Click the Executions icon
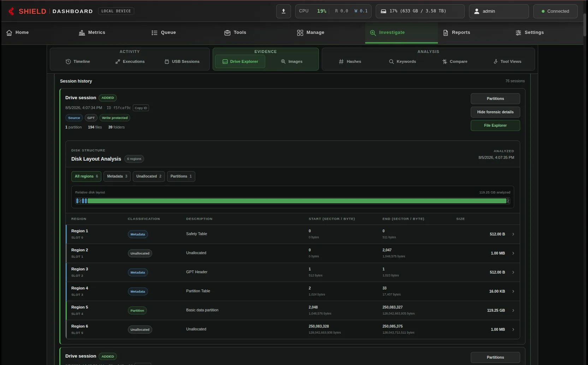 click(118, 61)
